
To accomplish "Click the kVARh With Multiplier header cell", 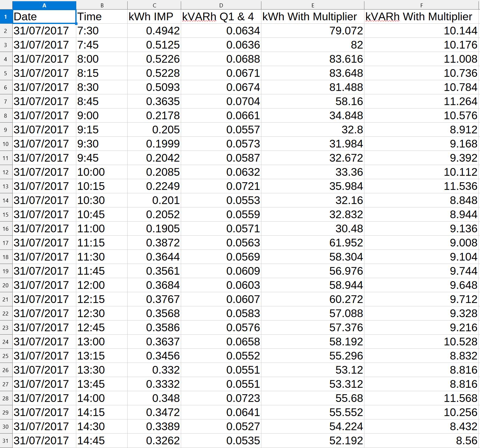I will click(x=421, y=16).
